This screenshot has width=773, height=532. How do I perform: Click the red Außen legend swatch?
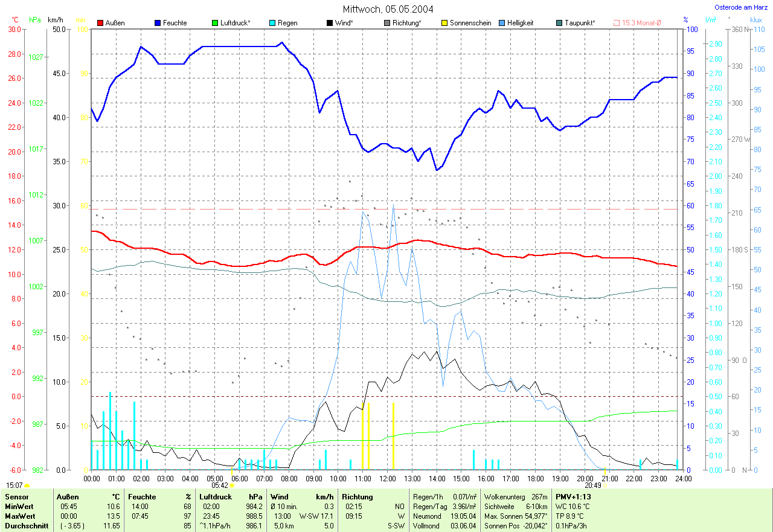pos(100,23)
